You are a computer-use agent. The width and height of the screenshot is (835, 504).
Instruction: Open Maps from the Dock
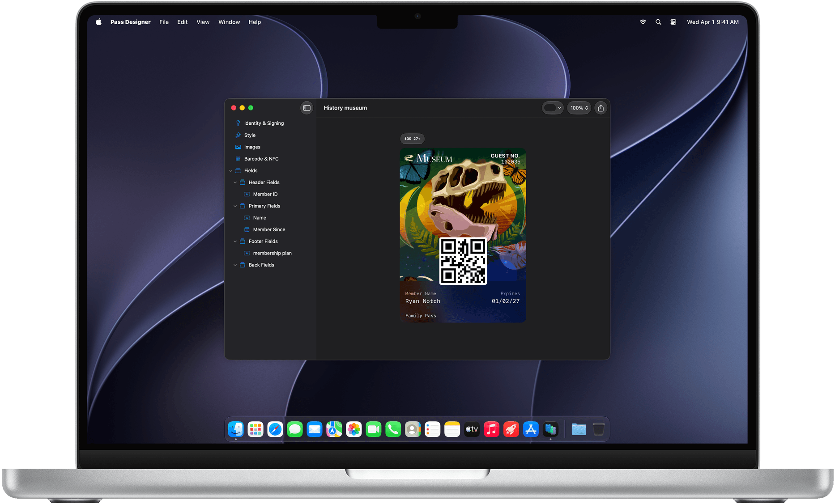click(334, 429)
